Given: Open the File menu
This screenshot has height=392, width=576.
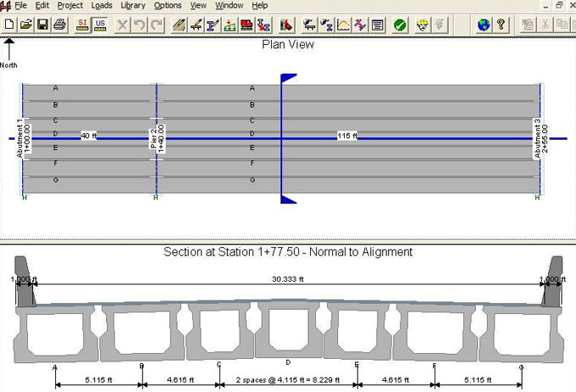Looking at the screenshot, I should coord(20,5).
